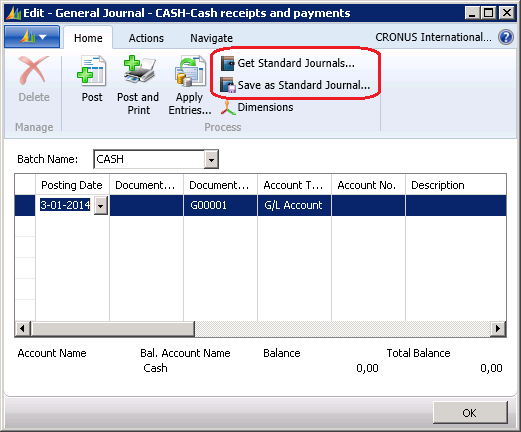The width and height of the screenshot is (521, 432).
Task: Click the horizontal scrollbar right arrow
Action: [x=498, y=329]
